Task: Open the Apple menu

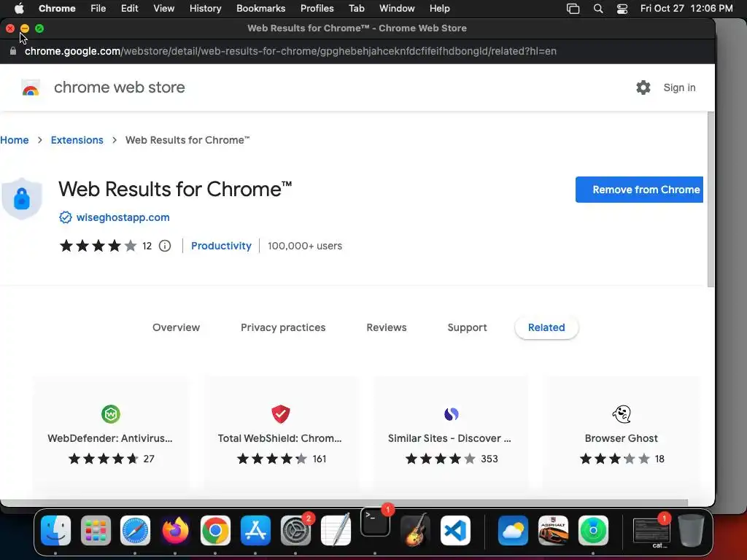Action: point(18,9)
